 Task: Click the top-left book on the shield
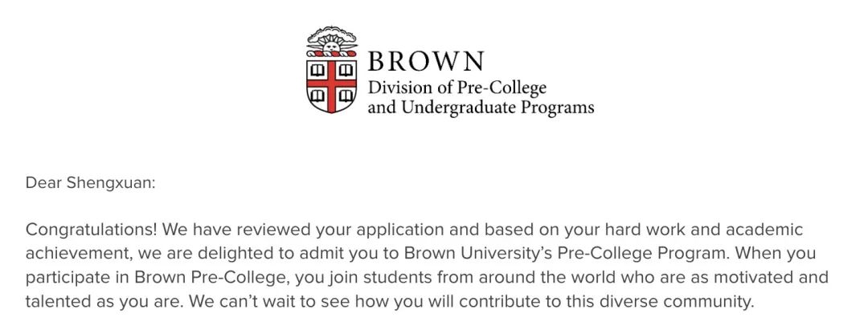[317, 70]
